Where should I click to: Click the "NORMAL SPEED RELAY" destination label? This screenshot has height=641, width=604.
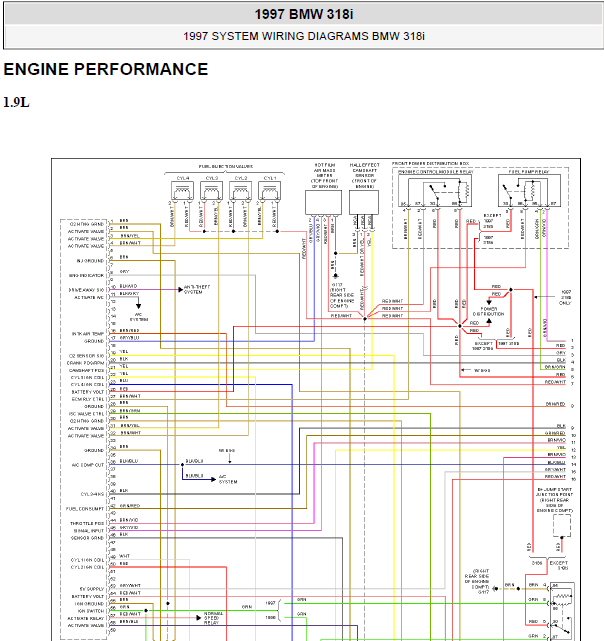click(213, 618)
